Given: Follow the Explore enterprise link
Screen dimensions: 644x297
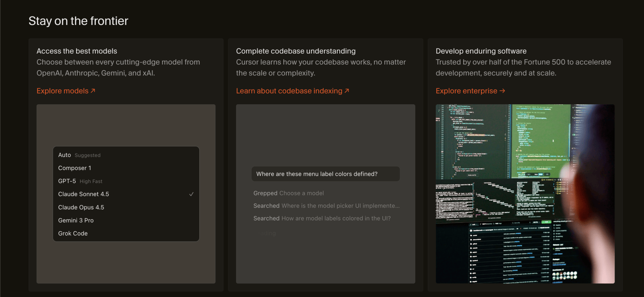Looking at the screenshot, I should pyautogui.click(x=470, y=91).
